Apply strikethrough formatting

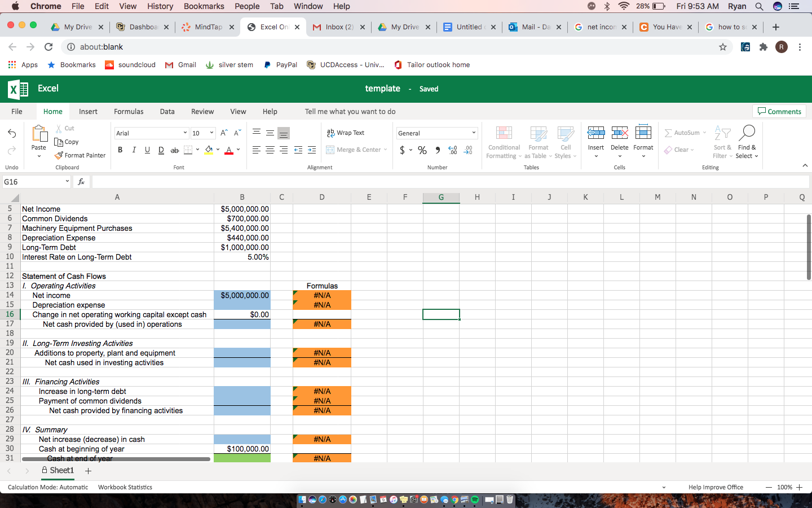point(174,150)
